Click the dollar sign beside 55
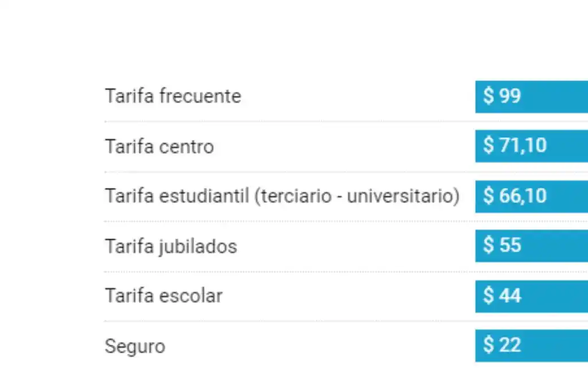Viewport: 588px width, 390px height. [x=489, y=245]
